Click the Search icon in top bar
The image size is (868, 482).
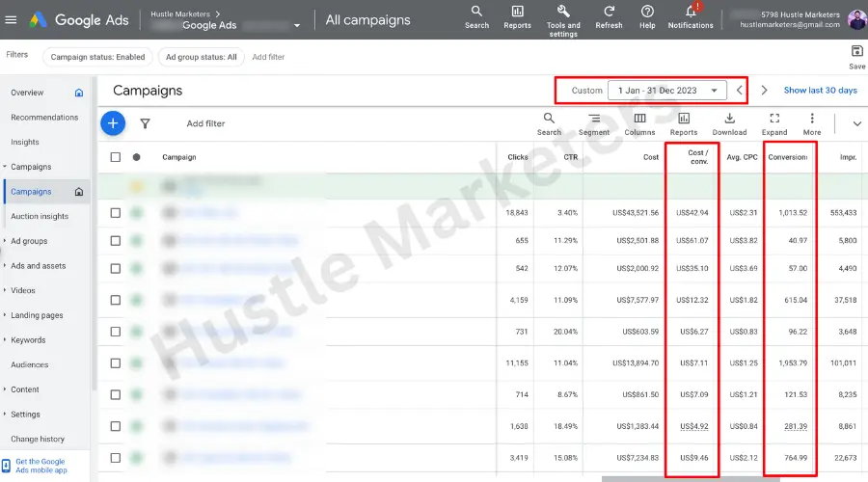click(476, 12)
